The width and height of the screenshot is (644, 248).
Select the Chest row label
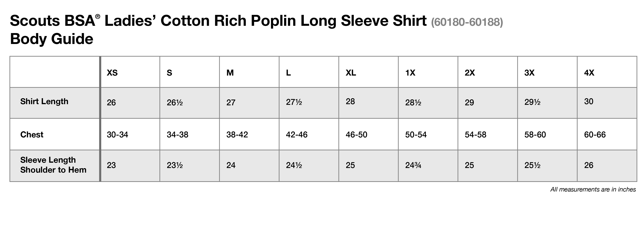pos(32,135)
